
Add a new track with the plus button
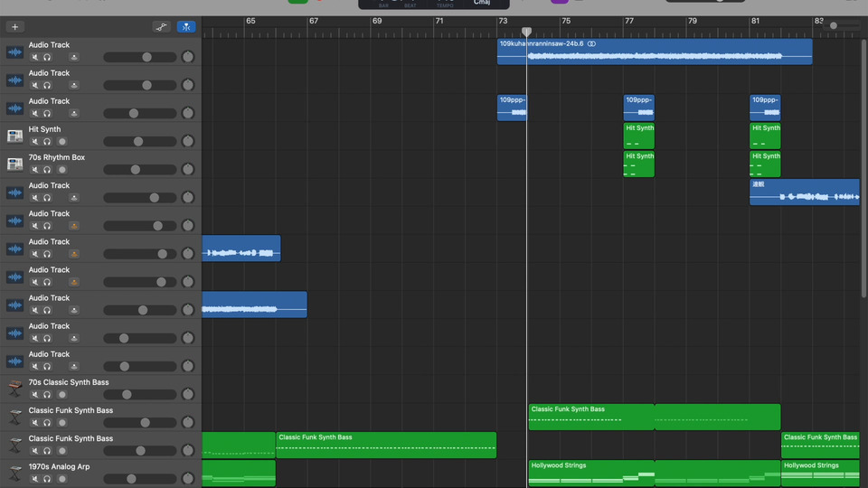tap(15, 26)
